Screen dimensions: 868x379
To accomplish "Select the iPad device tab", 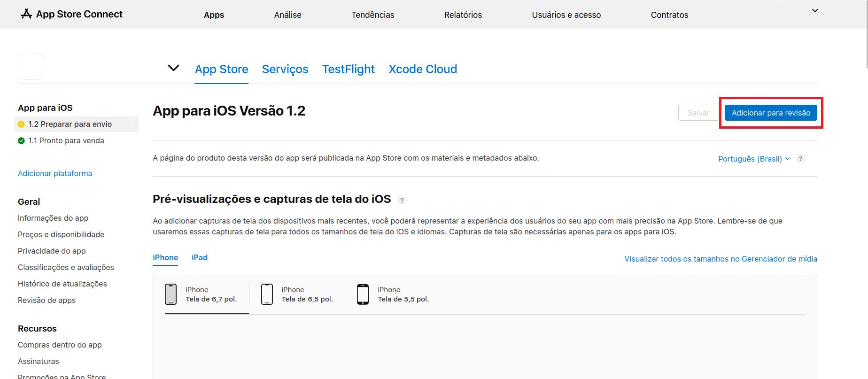I will click(200, 258).
